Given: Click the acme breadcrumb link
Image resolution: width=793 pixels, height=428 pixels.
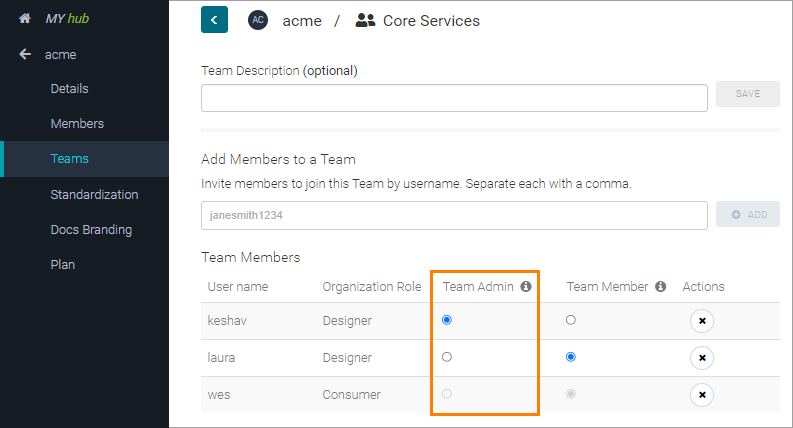Looking at the screenshot, I should (x=300, y=21).
